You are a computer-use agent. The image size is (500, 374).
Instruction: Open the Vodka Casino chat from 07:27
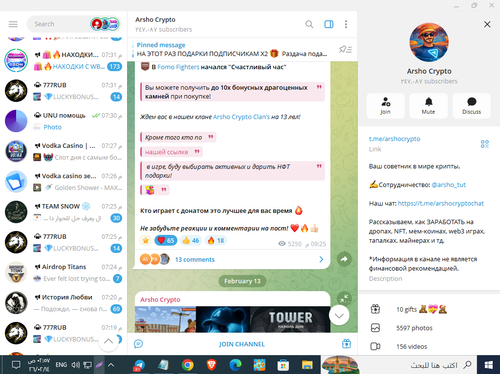tap(63, 151)
